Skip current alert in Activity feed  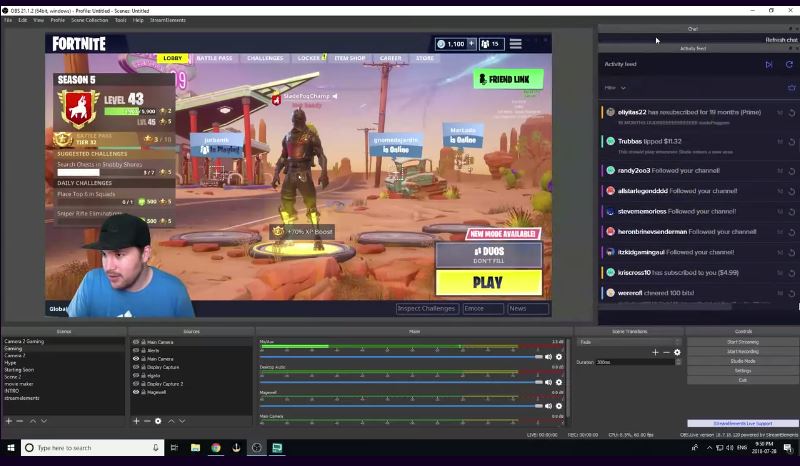(769, 64)
